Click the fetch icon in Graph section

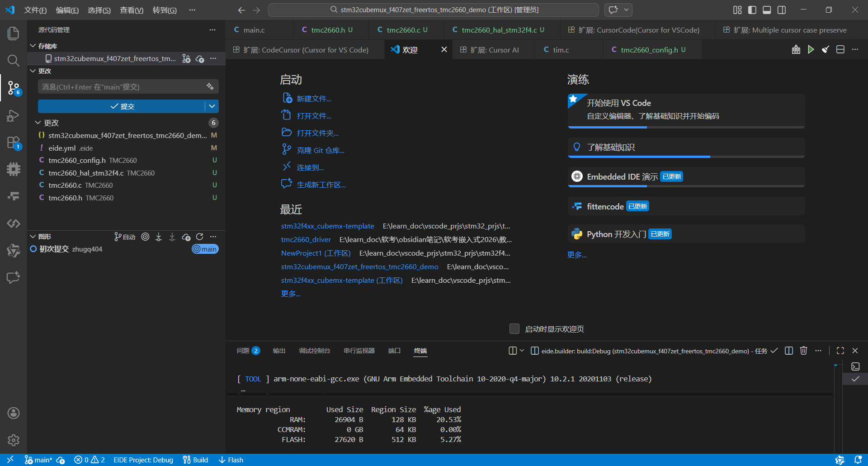159,237
